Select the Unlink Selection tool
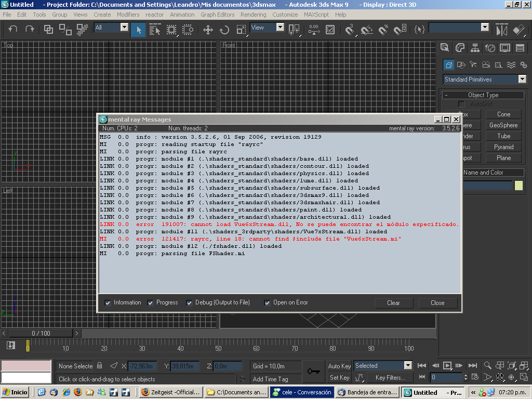The width and height of the screenshot is (532, 399). click(65, 30)
